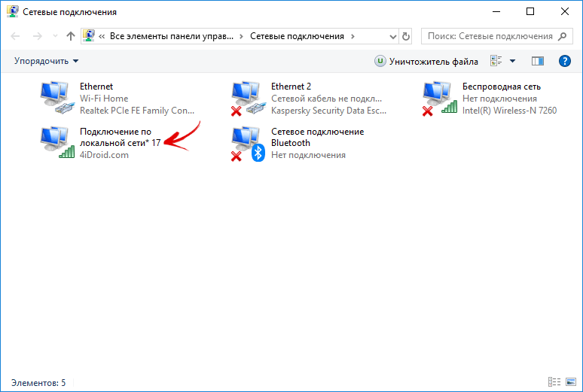Viewport: 583px width, 392px height.
Task: Minimize the Сетевые подключения window
Action: coord(496,11)
